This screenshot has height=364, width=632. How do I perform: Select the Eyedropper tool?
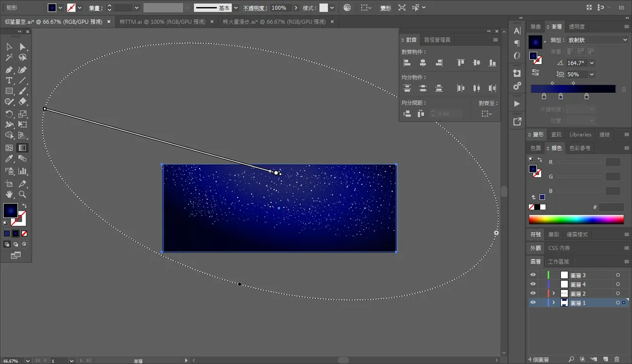[x=9, y=159]
